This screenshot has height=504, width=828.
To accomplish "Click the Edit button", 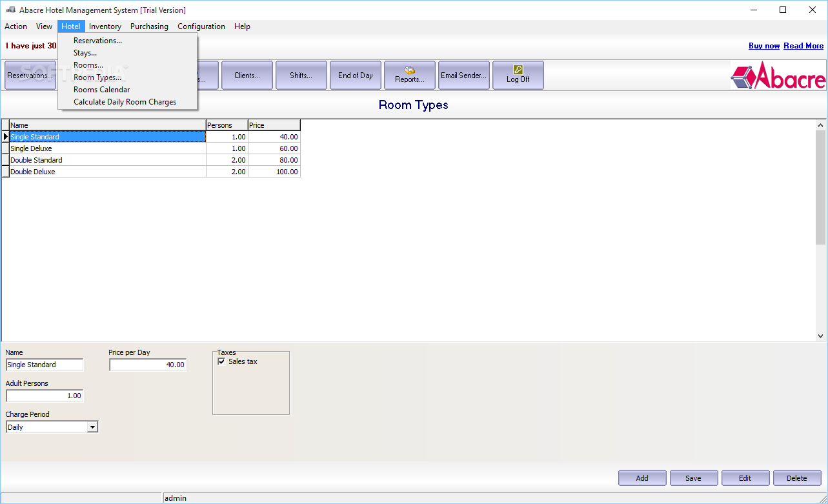I will pyautogui.click(x=745, y=478).
